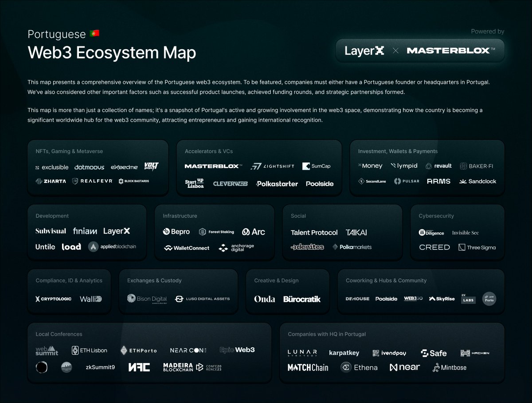Image resolution: width=532 pixels, height=403 pixels.
Task: Select the WalliD logo
Action: click(91, 299)
